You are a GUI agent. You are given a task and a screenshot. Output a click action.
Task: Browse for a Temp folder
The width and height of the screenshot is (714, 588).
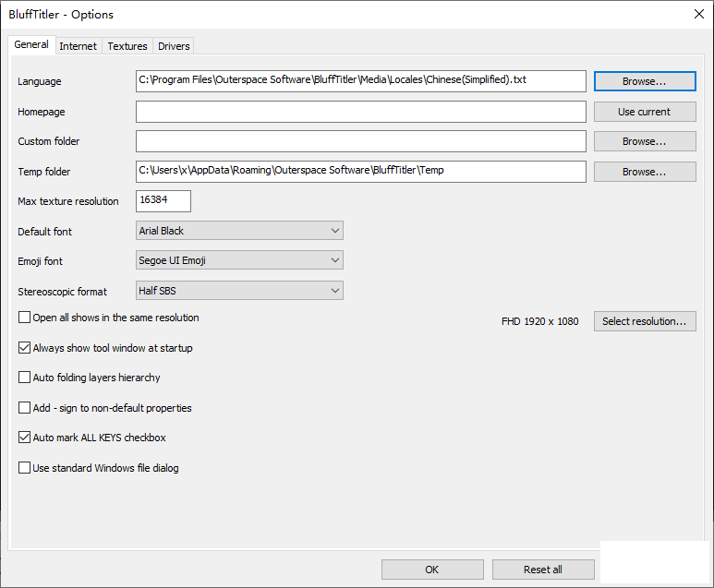(x=645, y=172)
